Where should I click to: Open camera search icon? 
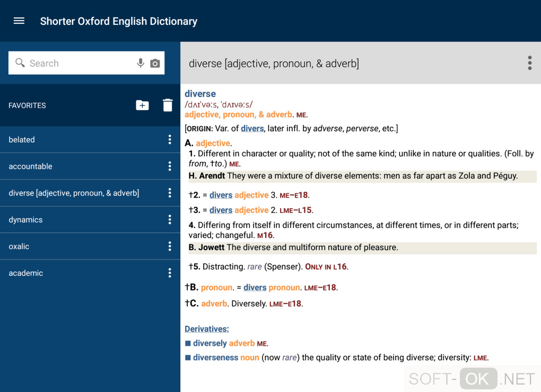155,63
